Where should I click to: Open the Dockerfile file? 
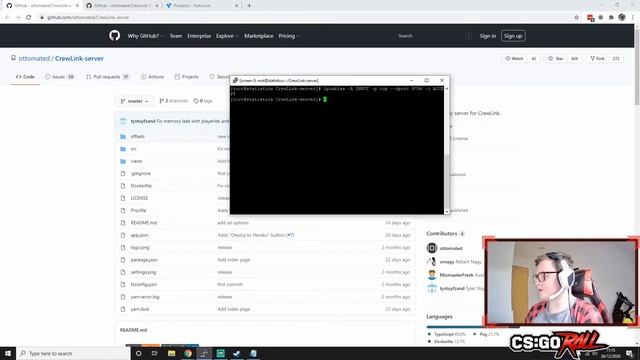click(141, 186)
